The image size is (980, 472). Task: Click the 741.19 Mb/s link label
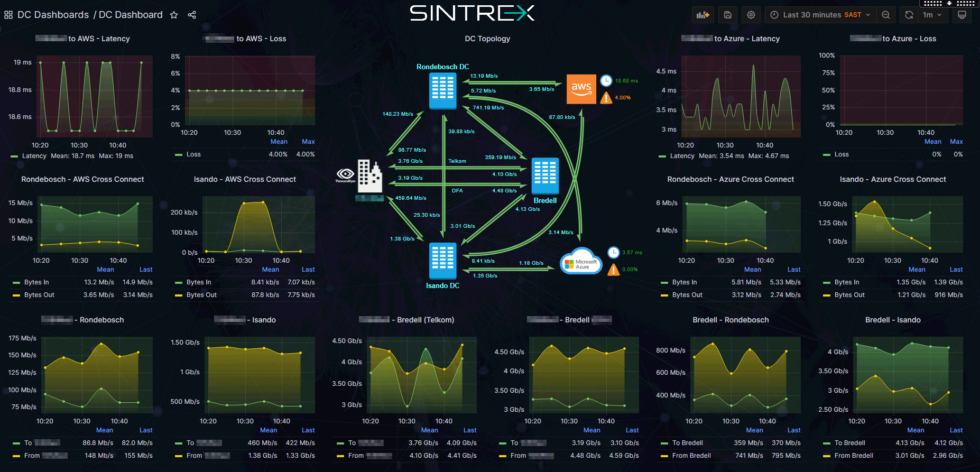[x=488, y=108]
